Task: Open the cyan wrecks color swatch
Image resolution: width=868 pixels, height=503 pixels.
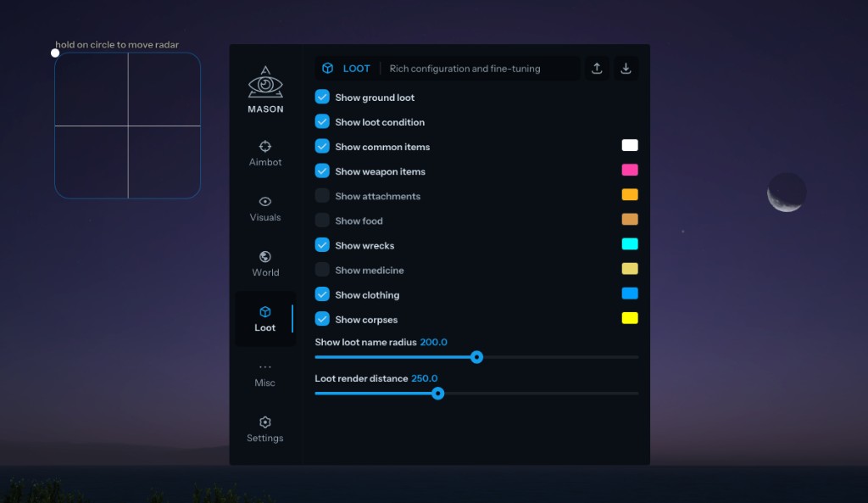Action: coord(630,244)
